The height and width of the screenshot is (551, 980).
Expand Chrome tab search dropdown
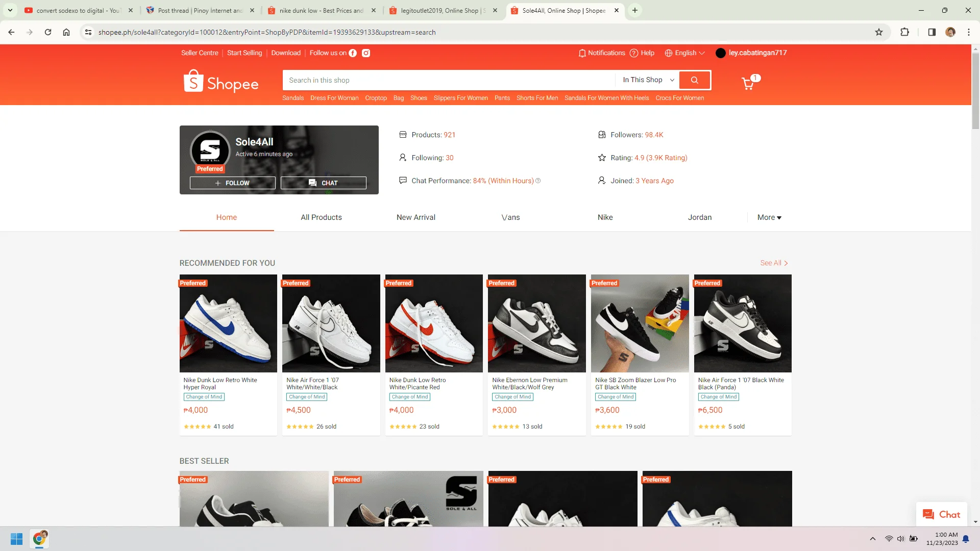click(x=10, y=10)
